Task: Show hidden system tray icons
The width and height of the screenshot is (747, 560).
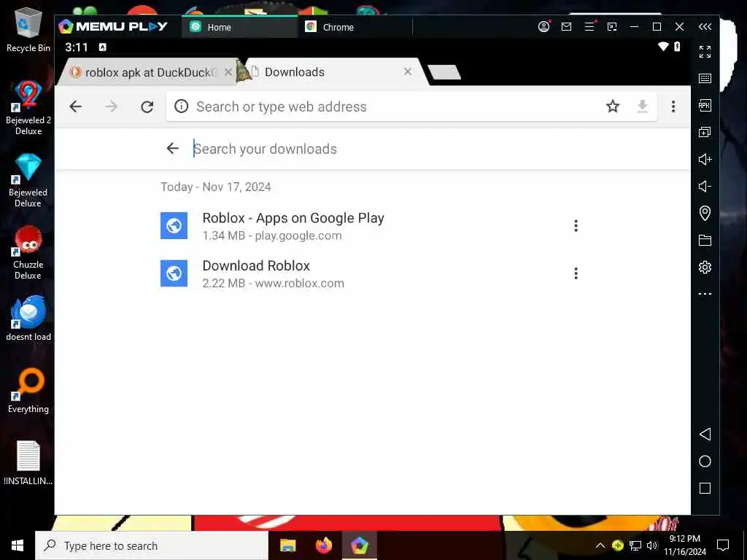Action: point(600,545)
